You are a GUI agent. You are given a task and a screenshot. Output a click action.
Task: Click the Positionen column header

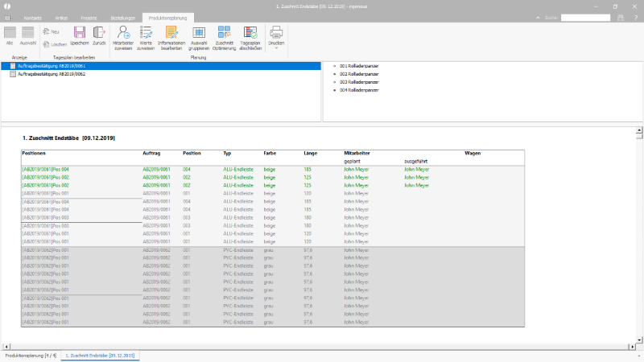34,153
